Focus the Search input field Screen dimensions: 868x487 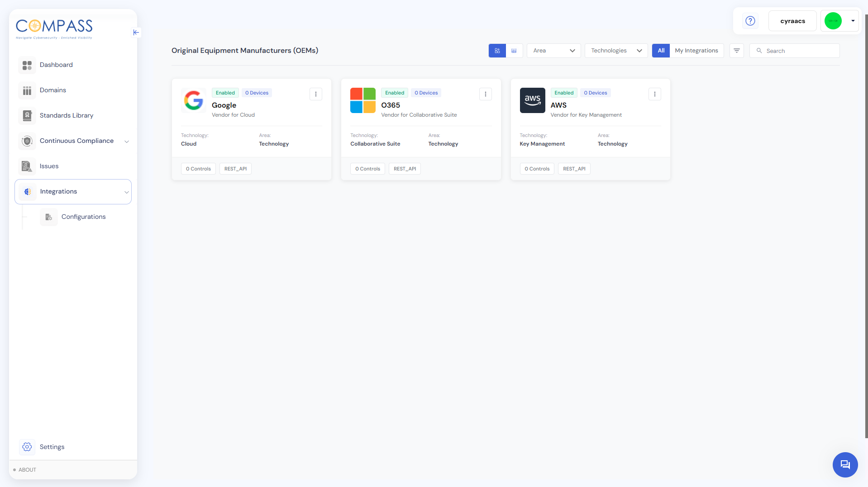(x=795, y=51)
